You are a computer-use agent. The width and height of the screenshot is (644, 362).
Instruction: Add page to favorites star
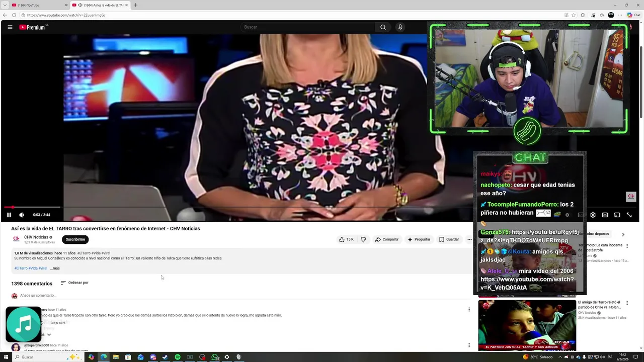click(574, 15)
